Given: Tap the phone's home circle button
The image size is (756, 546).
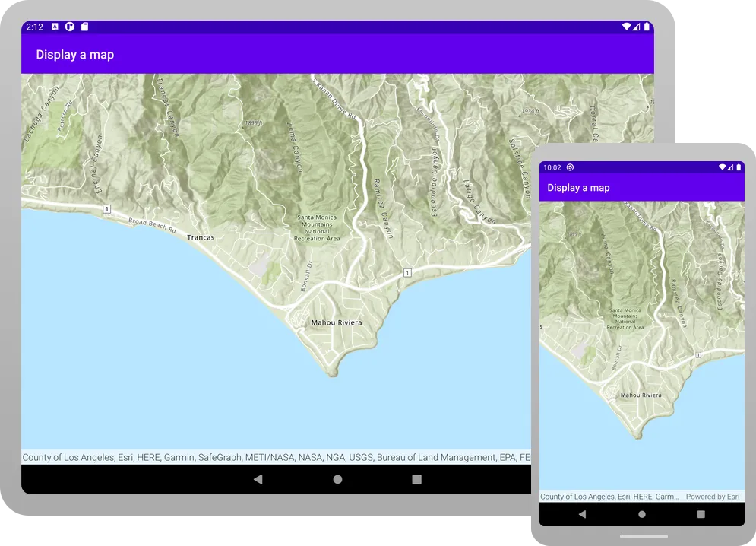Looking at the screenshot, I should pos(642,514).
